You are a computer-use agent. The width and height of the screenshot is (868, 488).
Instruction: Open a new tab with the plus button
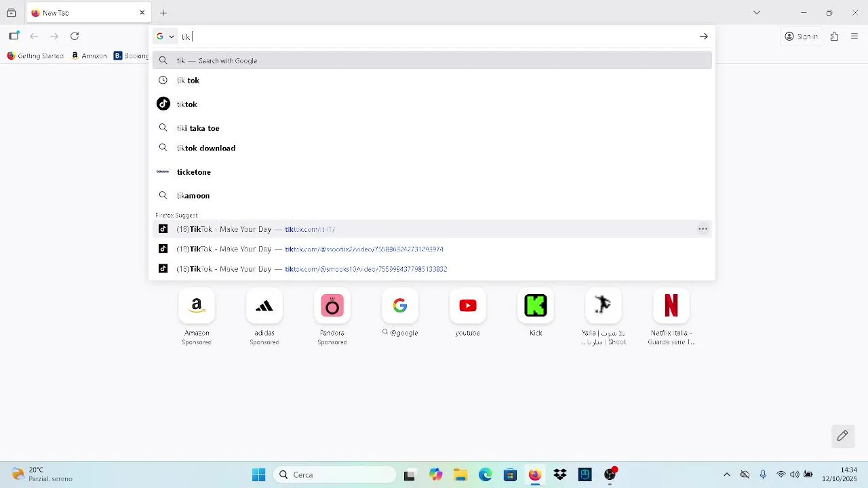click(x=163, y=13)
